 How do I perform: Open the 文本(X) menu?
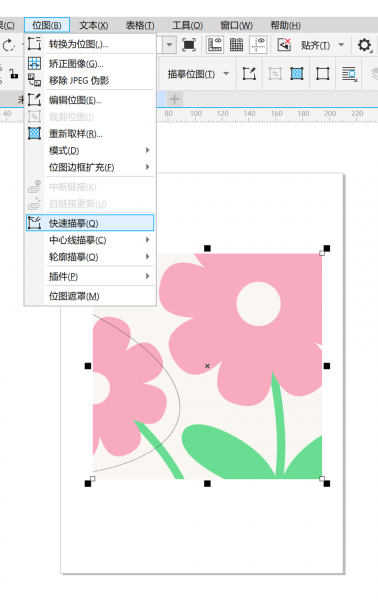click(x=93, y=25)
